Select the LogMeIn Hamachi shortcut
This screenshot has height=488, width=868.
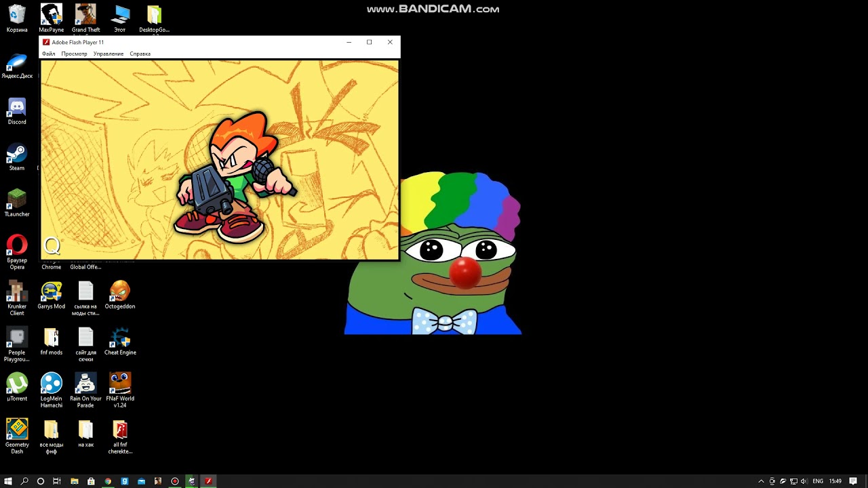(x=52, y=390)
